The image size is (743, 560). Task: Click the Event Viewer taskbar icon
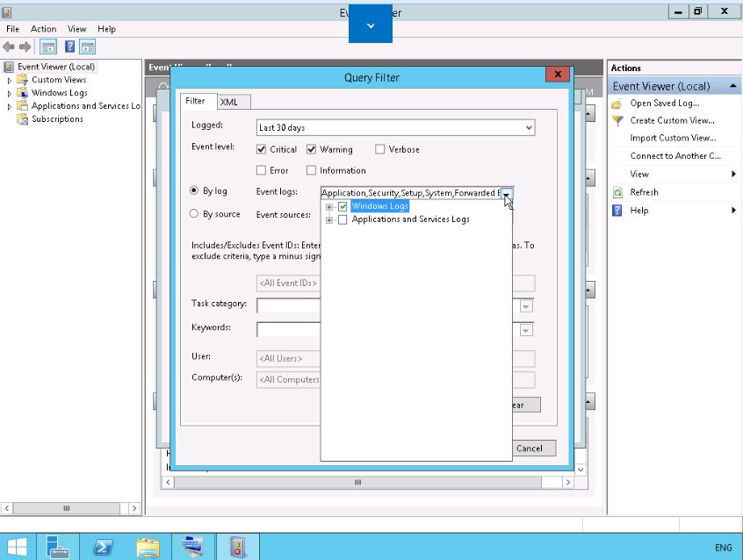click(x=237, y=547)
